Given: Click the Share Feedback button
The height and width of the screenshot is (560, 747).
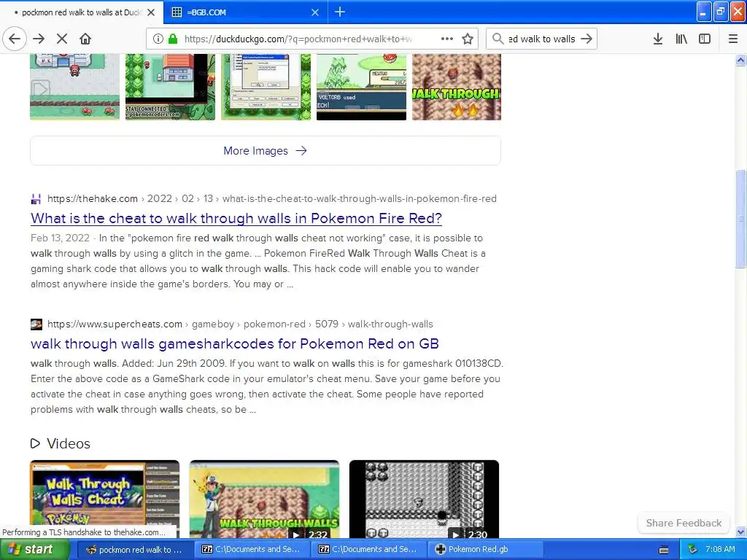Looking at the screenshot, I should coord(684,523).
